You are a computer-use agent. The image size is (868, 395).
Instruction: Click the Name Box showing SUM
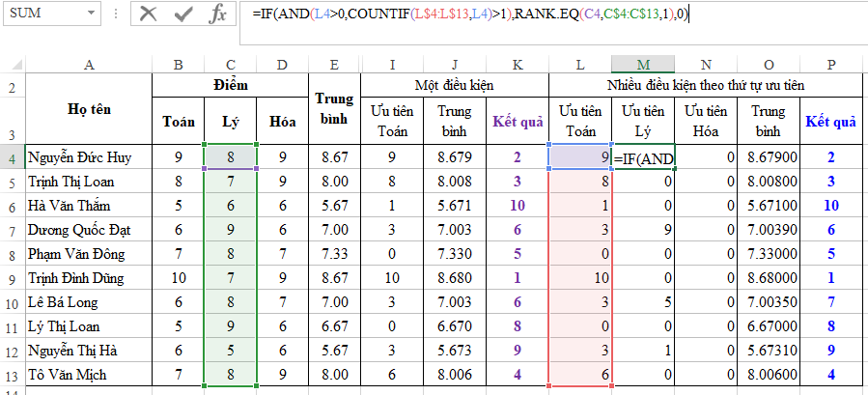(43, 14)
